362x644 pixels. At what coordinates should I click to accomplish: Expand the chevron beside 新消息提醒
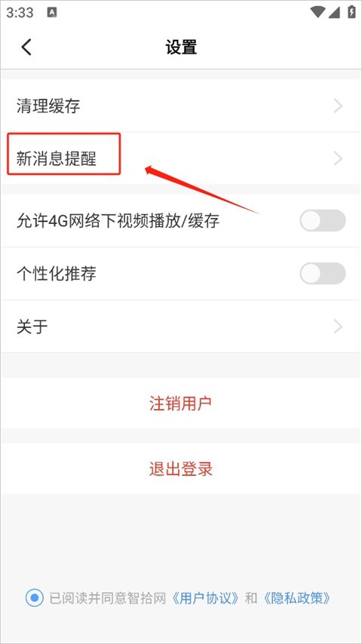coord(338,158)
